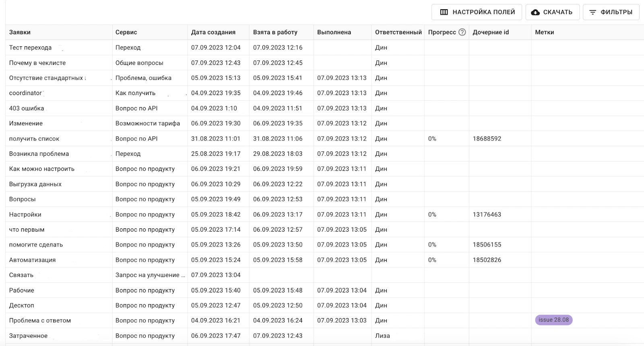
Task: Click the cloud download icon in Скачать
Action: pos(535,12)
